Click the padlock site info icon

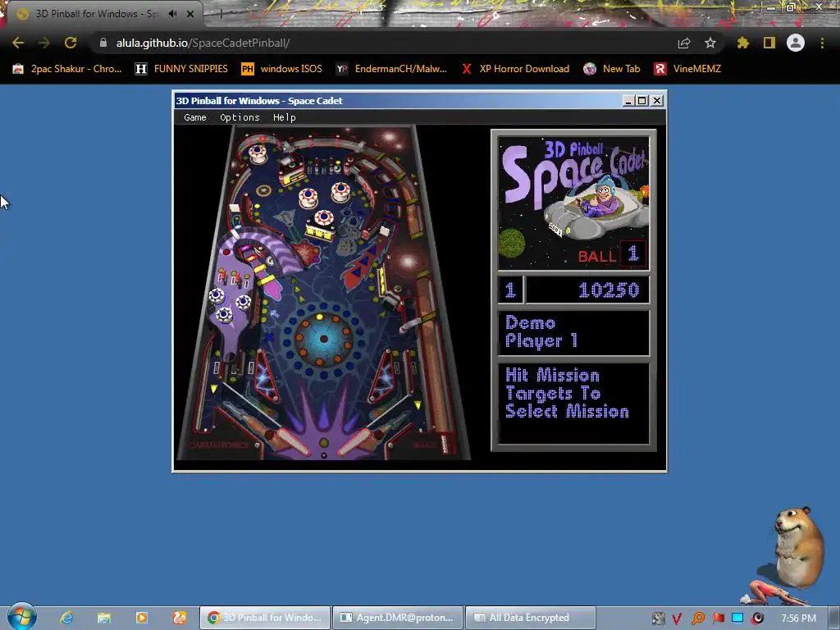point(103,43)
